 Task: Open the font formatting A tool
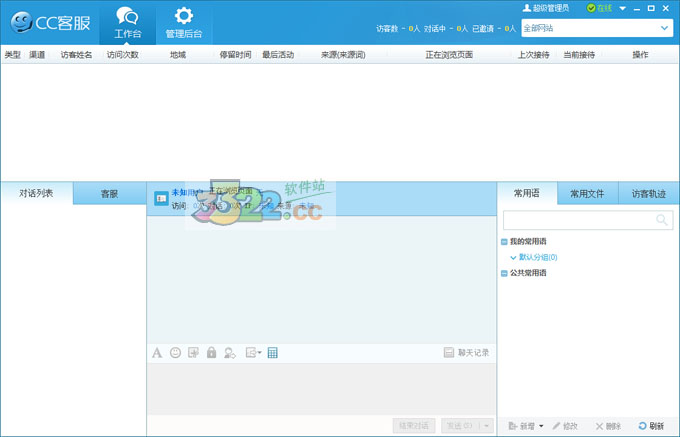click(157, 353)
